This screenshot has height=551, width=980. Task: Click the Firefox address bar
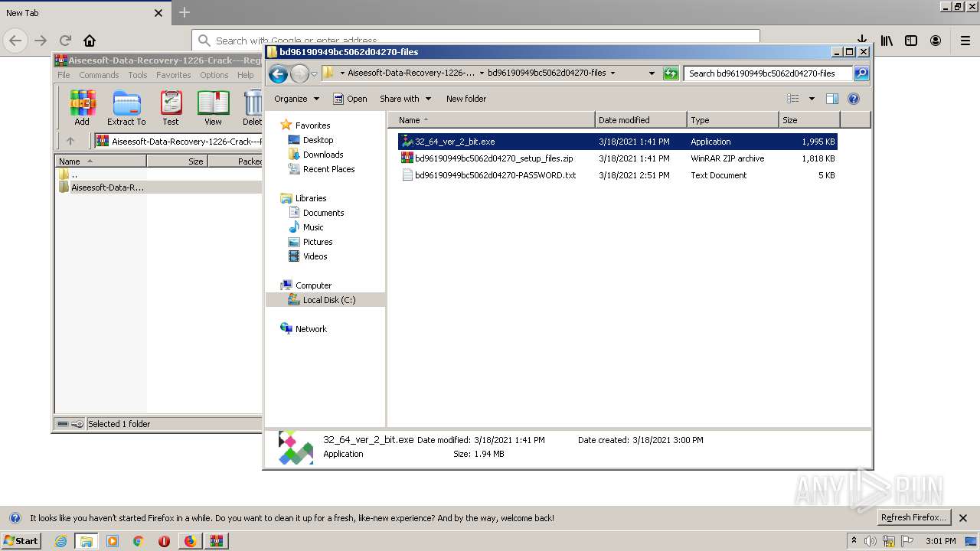point(475,41)
